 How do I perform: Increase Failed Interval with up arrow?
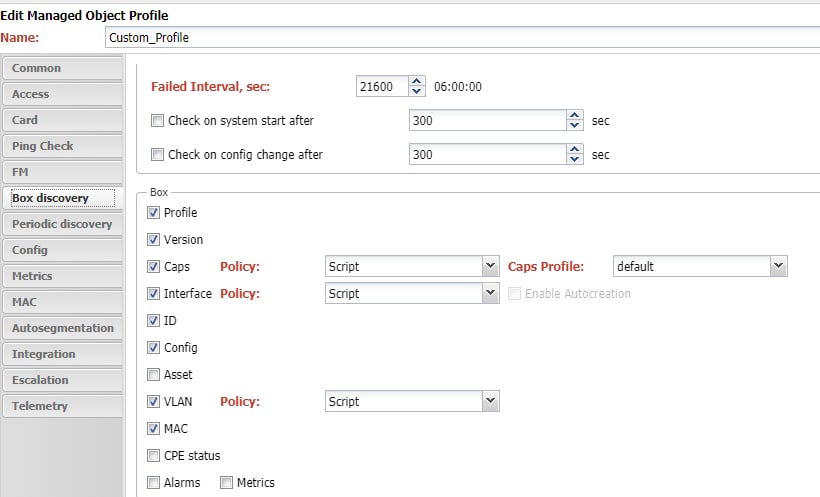click(417, 81)
